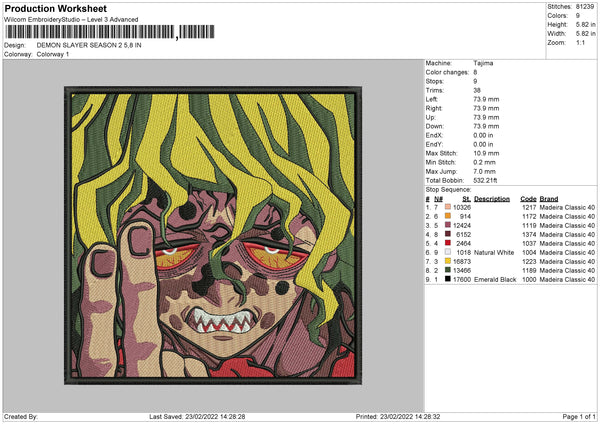Image resolution: width=600 pixels, height=424 pixels.
Task: Click the 'Code' column header
Action: pos(528,199)
